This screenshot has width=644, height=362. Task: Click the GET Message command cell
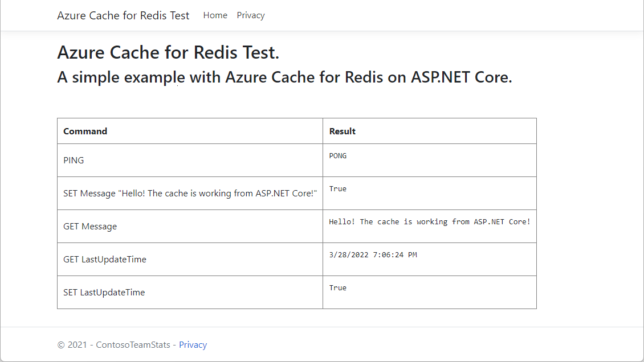coord(90,226)
